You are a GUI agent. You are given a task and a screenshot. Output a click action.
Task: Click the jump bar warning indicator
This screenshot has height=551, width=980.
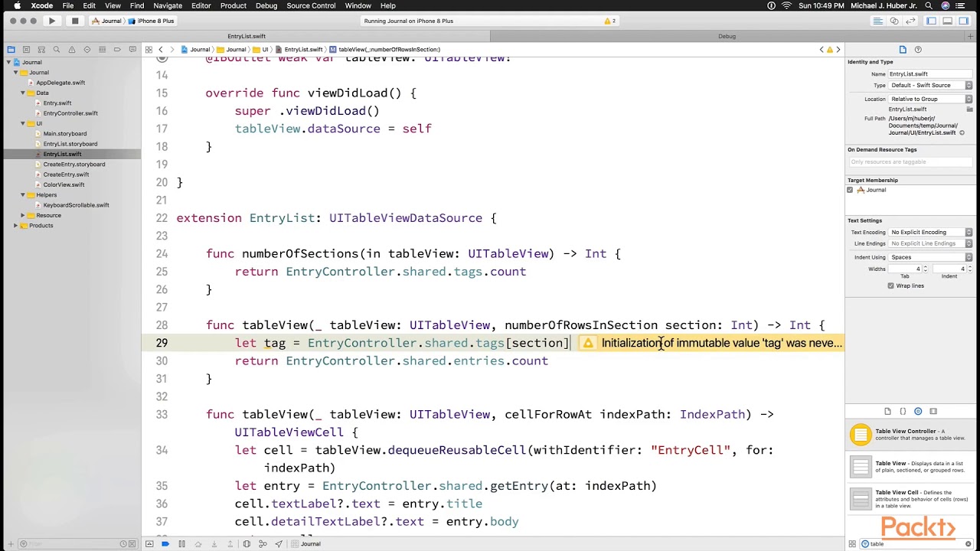tap(830, 49)
